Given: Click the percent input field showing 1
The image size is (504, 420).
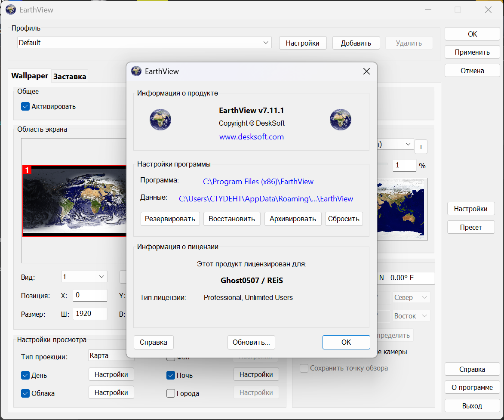Looking at the screenshot, I should click(404, 165).
